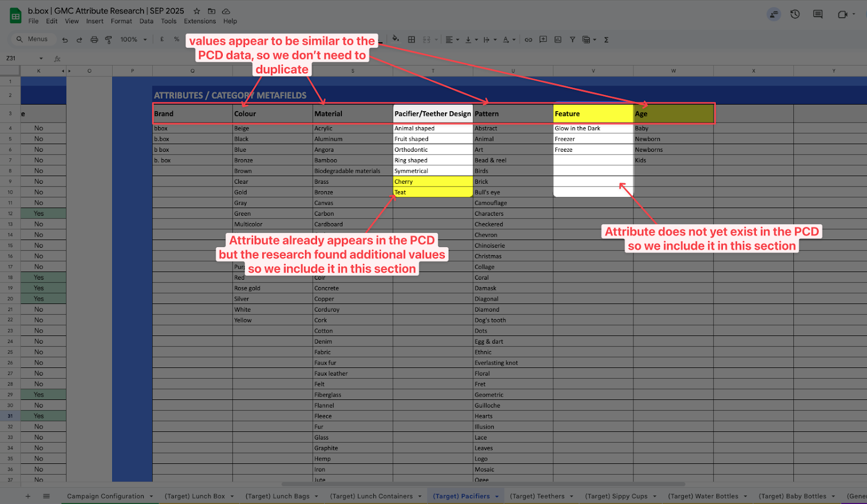Click the undo arrow in toolbar
867x504 pixels.
[65, 40]
